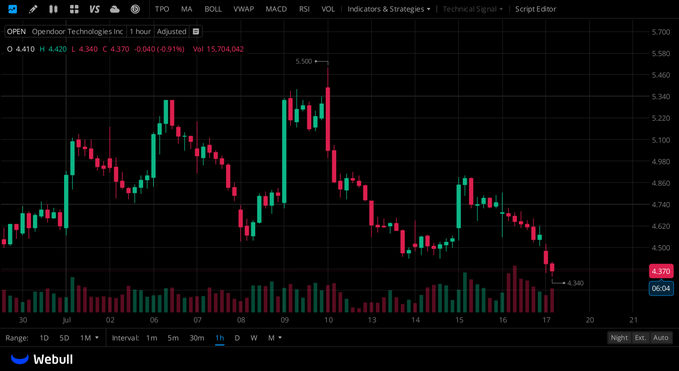Click the 1 hour interval label
This screenshot has width=679, height=371.
pos(140,32)
